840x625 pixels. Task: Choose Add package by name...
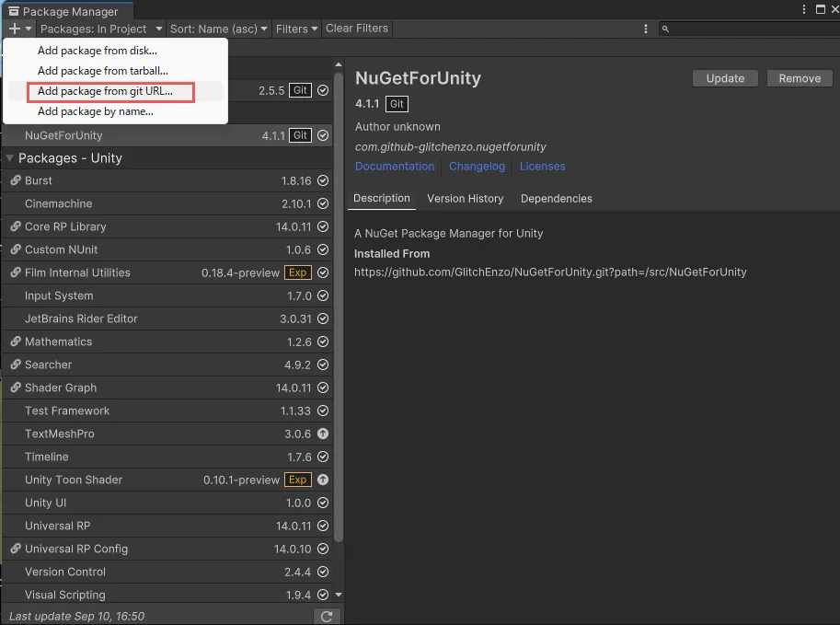115,111
